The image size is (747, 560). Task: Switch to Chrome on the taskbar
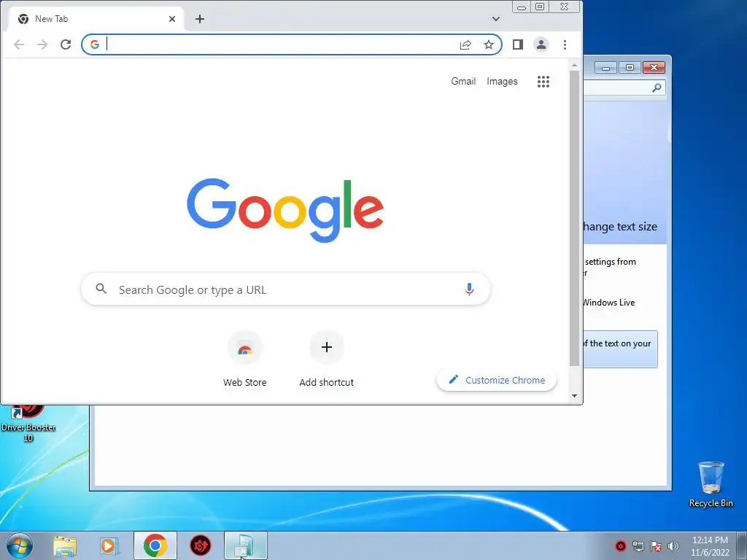(x=155, y=545)
